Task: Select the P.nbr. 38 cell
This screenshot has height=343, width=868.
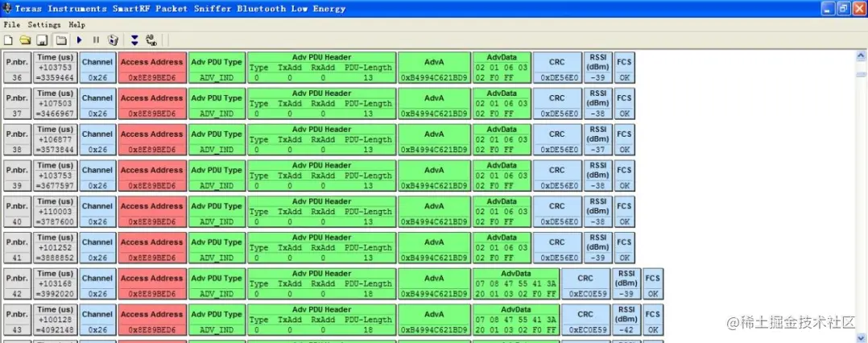Action: coord(17,139)
